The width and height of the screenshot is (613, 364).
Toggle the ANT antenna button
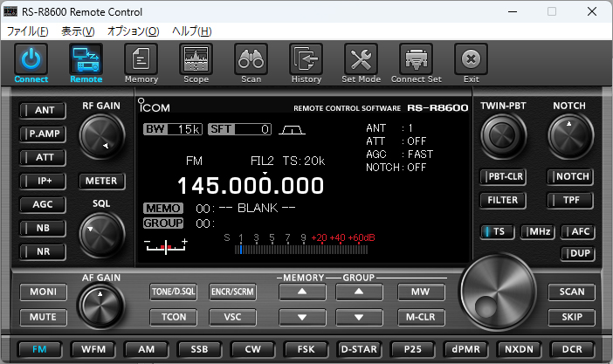(43, 110)
